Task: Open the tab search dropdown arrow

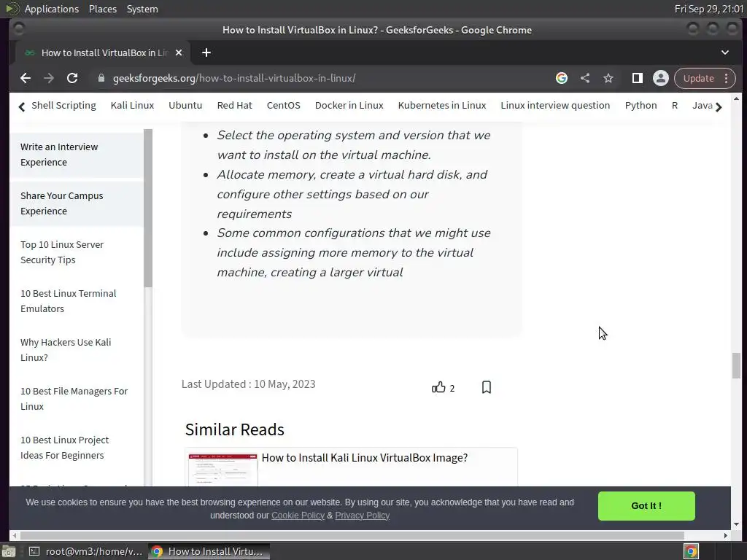Action: (x=725, y=52)
